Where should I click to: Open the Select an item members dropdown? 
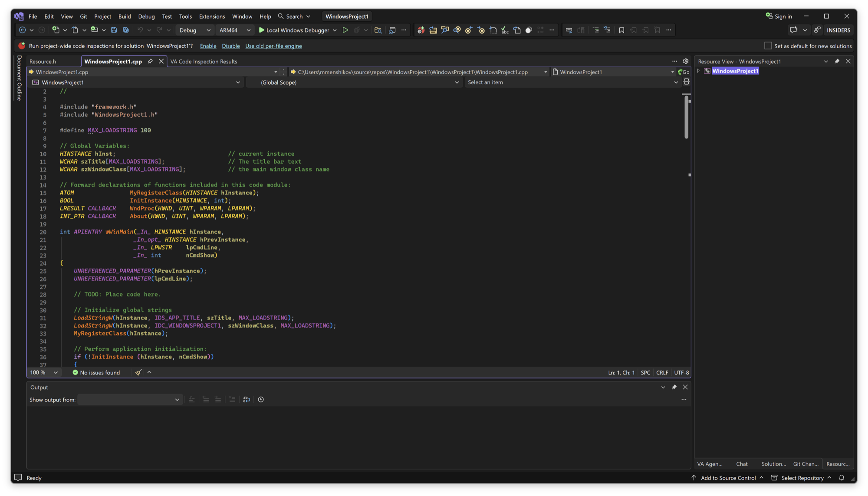tap(572, 82)
